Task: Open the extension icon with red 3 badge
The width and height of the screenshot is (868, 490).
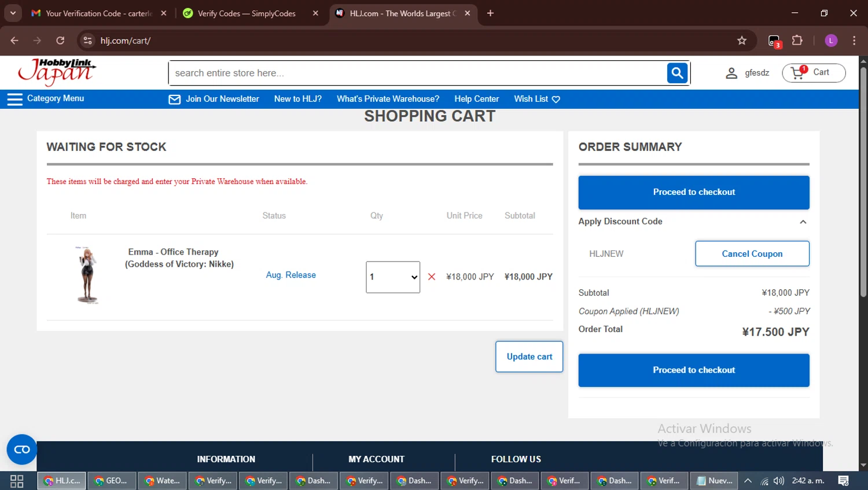Action: [774, 41]
